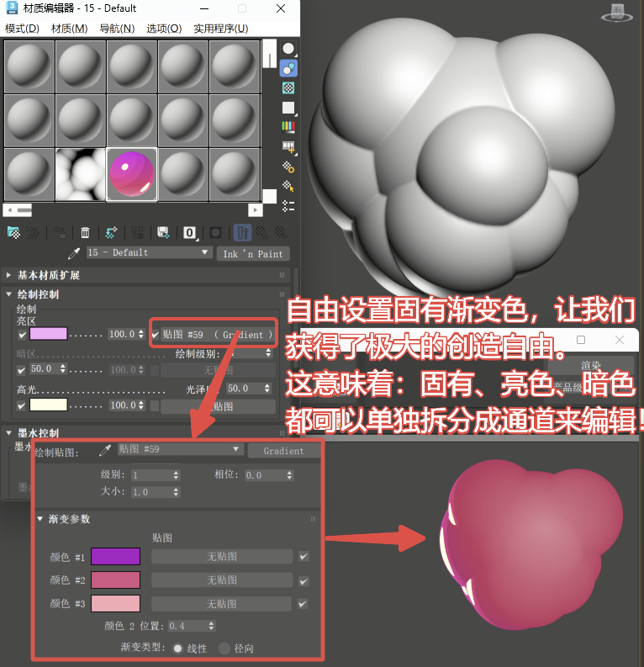Open the 实用程序(U) menu
The width and height of the screenshot is (644, 667).
(x=220, y=28)
